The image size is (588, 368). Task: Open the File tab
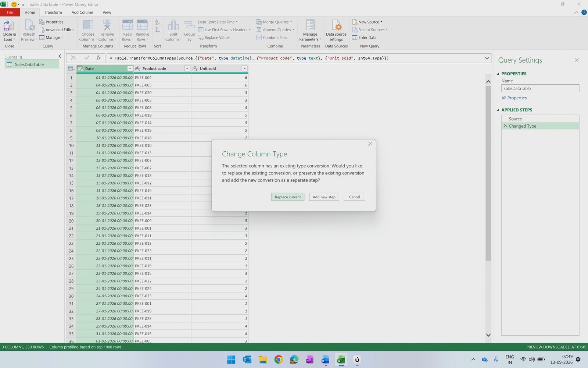pos(10,12)
